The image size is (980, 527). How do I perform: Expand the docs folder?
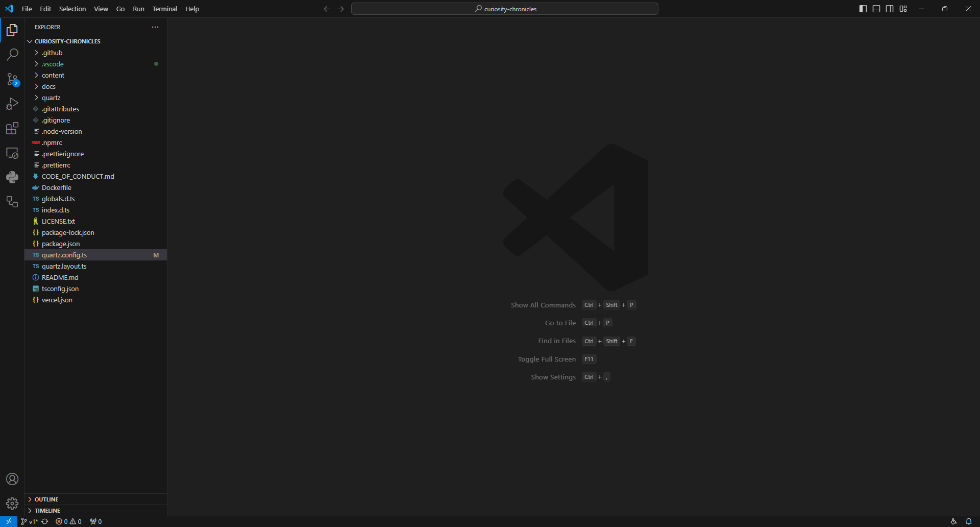[95, 86]
